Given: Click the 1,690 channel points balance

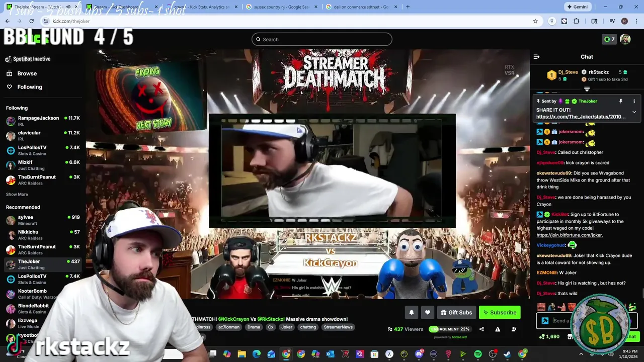Looking at the screenshot, I should 549,336.
